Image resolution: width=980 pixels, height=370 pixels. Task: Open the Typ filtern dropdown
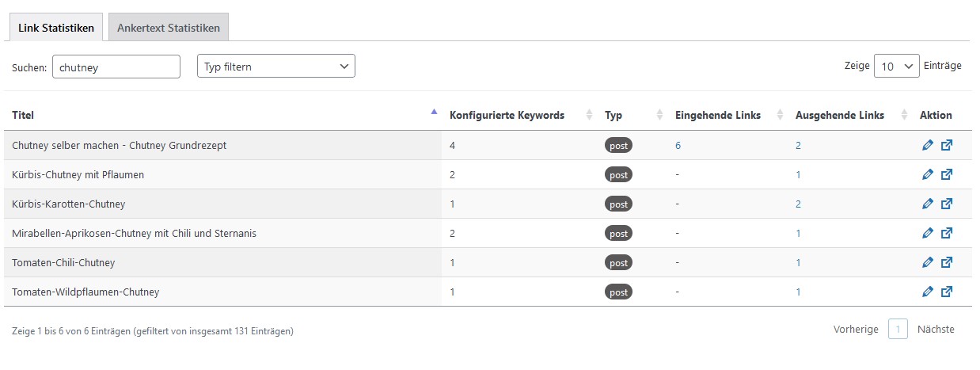coord(276,67)
